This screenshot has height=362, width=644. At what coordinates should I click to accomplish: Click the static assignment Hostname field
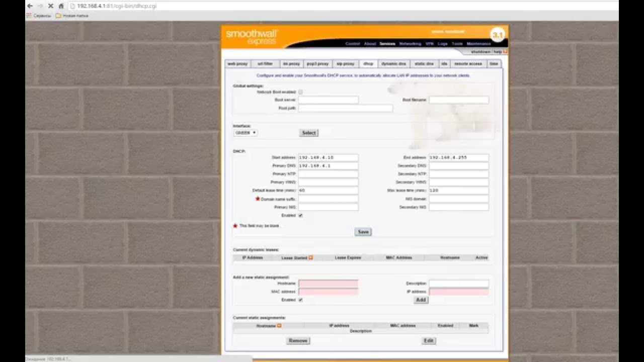point(329,284)
